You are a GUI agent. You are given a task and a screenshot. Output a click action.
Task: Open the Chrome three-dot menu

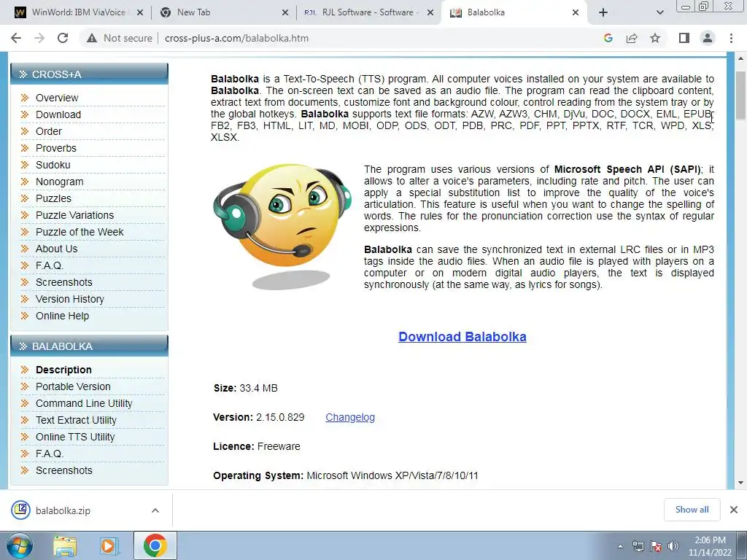pyautogui.click(x=731, y=38)
